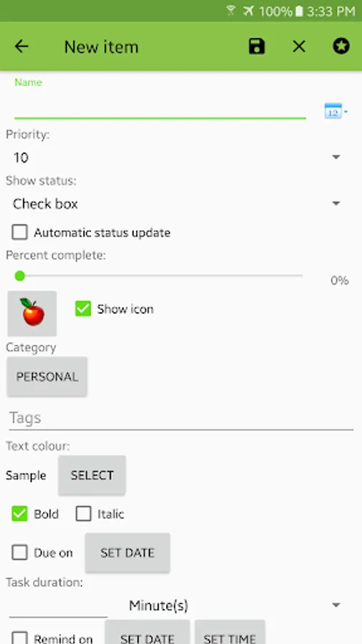The image size is (362, 644).
Task: Enable the Italic checkbox
Action: pos(83,514)
